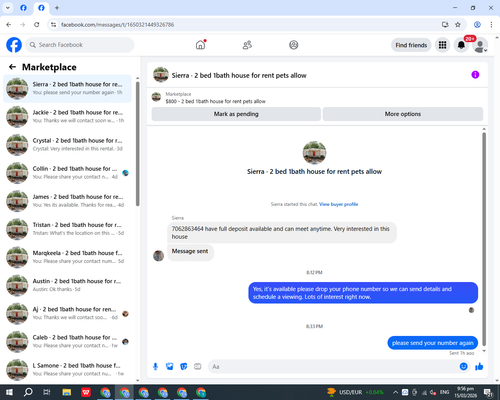The width and height of the screenshot is (500, 400).
Task: Open Collin conversation in the list
Action: (x=67, y=173)
